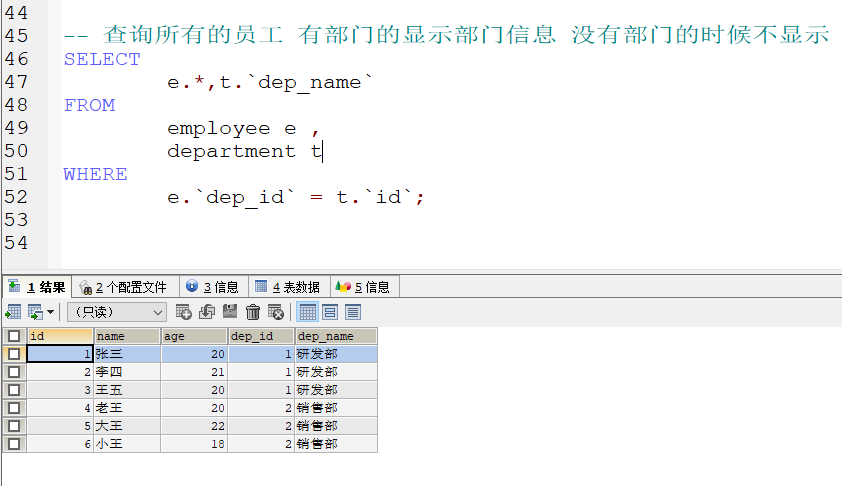
Task: Select dep_name cell 销售部 in 老王 row
Action: (336, 408)
